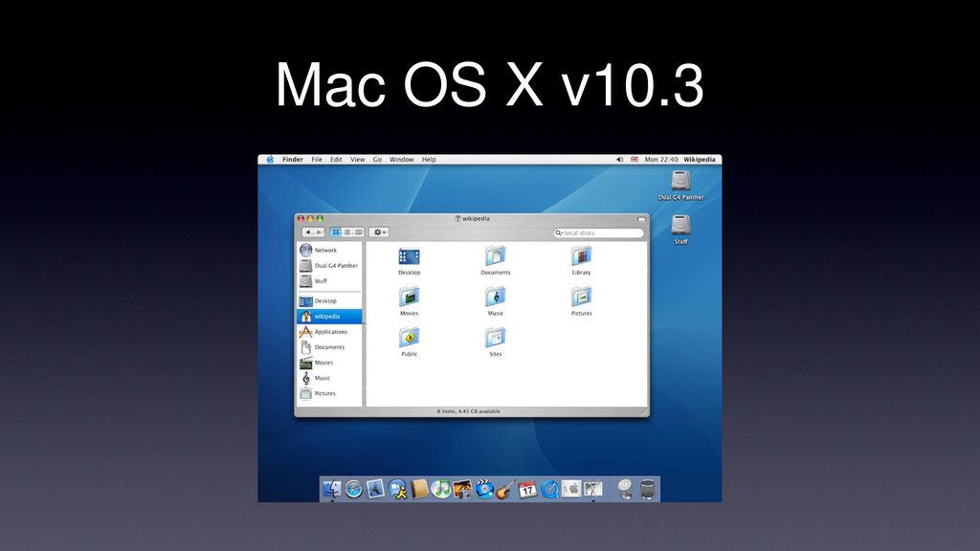Open iCal calendar showing 17
This screenshot has height=551, width=980.
pos(527,489)
